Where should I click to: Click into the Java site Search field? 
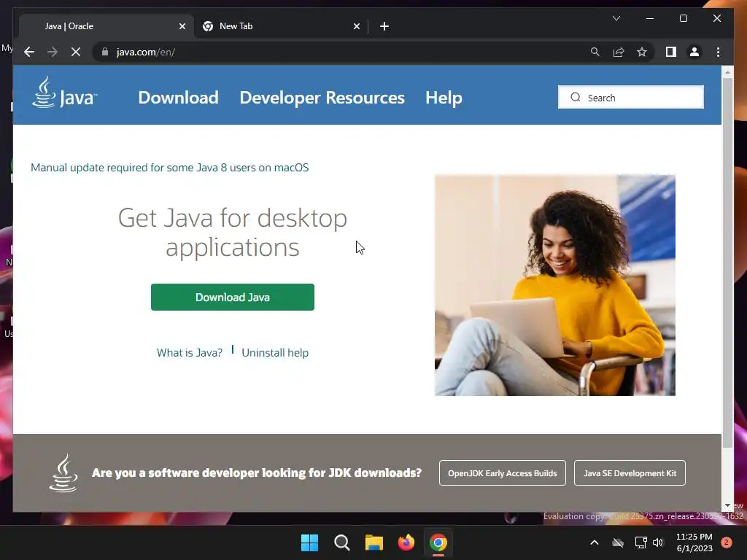tap(631, 97)
